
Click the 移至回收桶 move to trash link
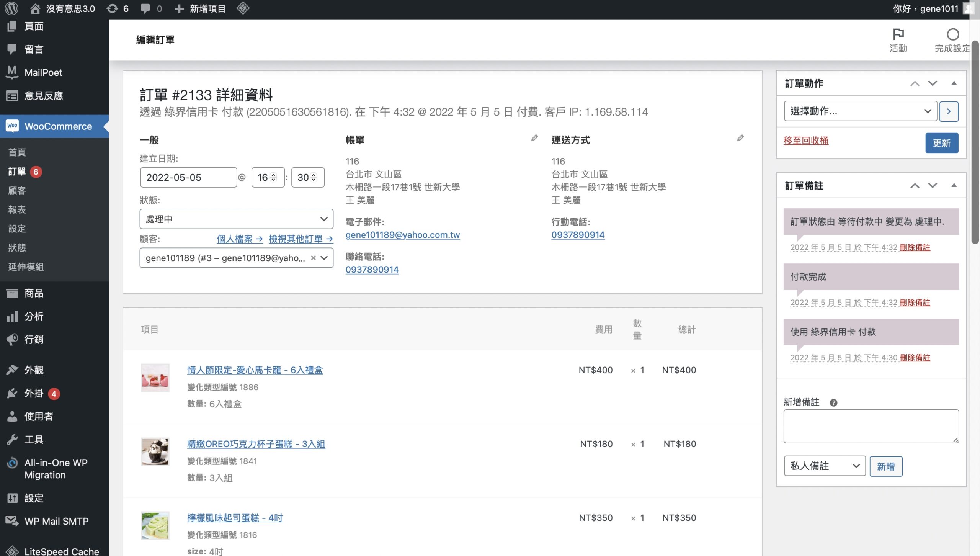tap(806, 141)
